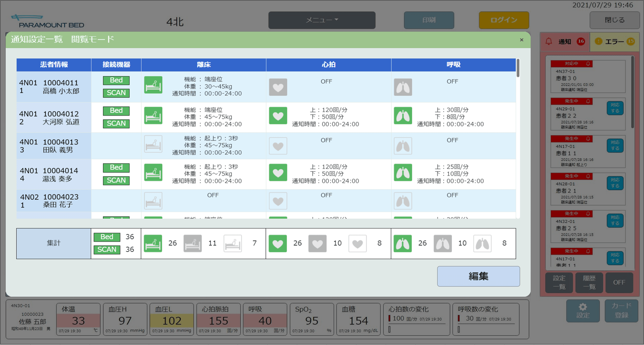Click the green heart icon in 集計 row
The height and width of the screenshot is (345, 644).
coord(278,243)
